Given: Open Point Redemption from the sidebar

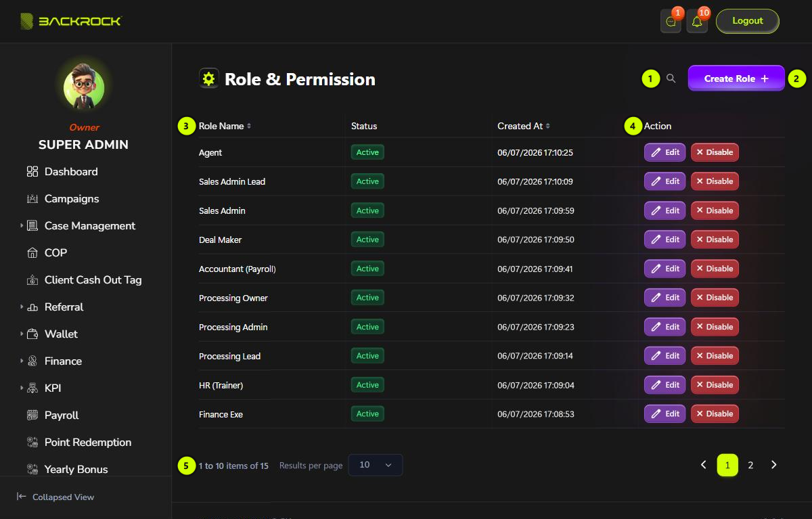Looking at the screenshot, I should 88,443.
